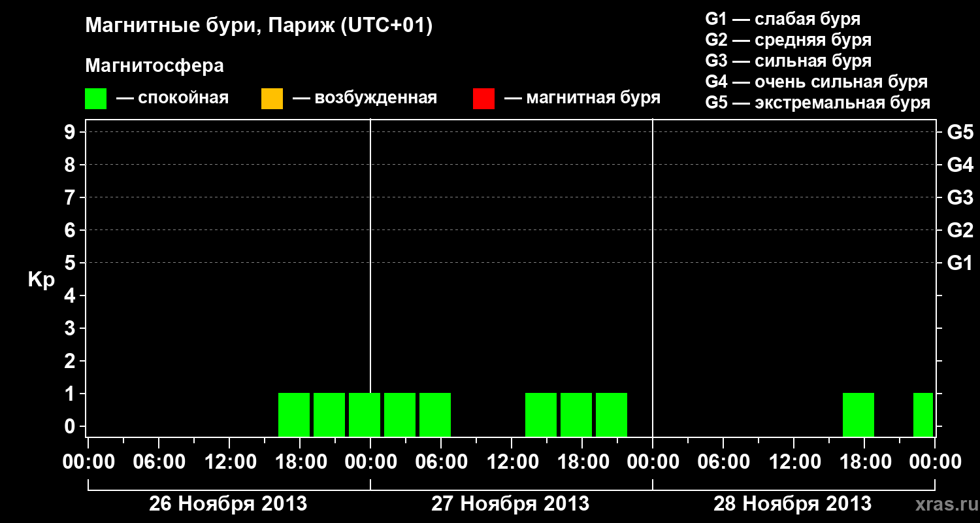
Task: Click the legend line G3 — сильная буря
Action: [789, 61]
